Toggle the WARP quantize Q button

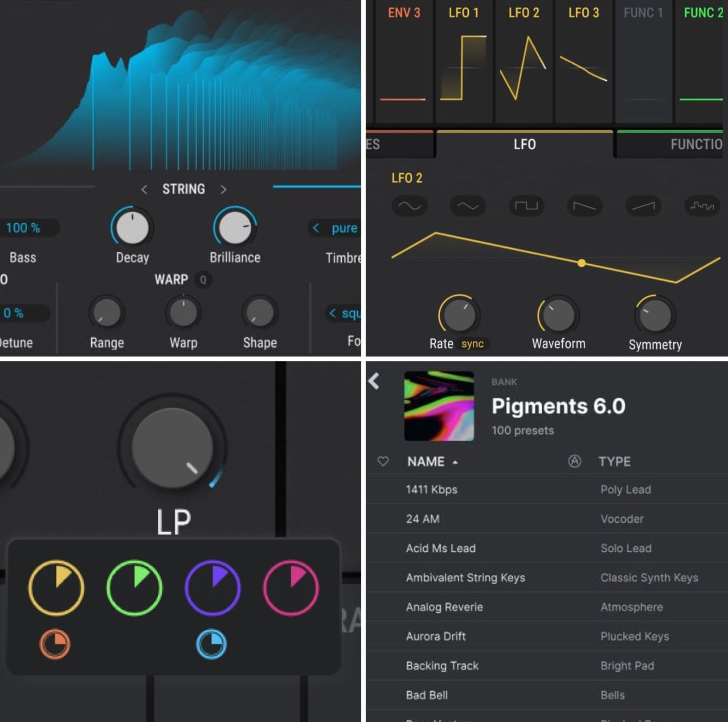click(x=203, y=280)
